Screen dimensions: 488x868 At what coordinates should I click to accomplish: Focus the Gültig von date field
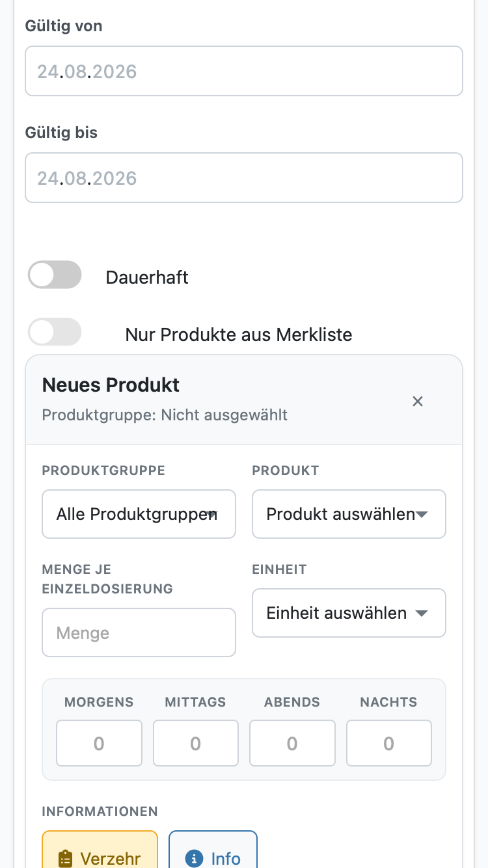coord(244,71)
